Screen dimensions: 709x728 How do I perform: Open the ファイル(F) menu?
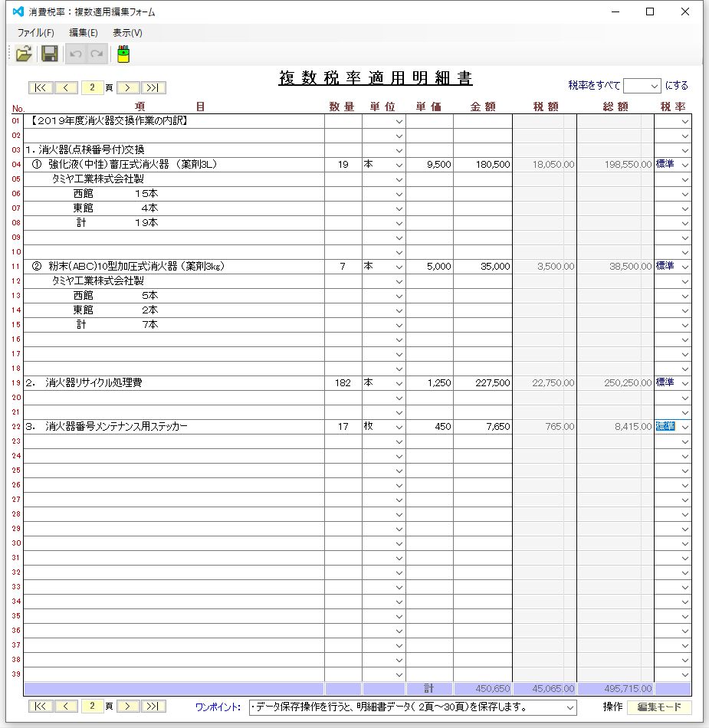click(x=36, y=33)
